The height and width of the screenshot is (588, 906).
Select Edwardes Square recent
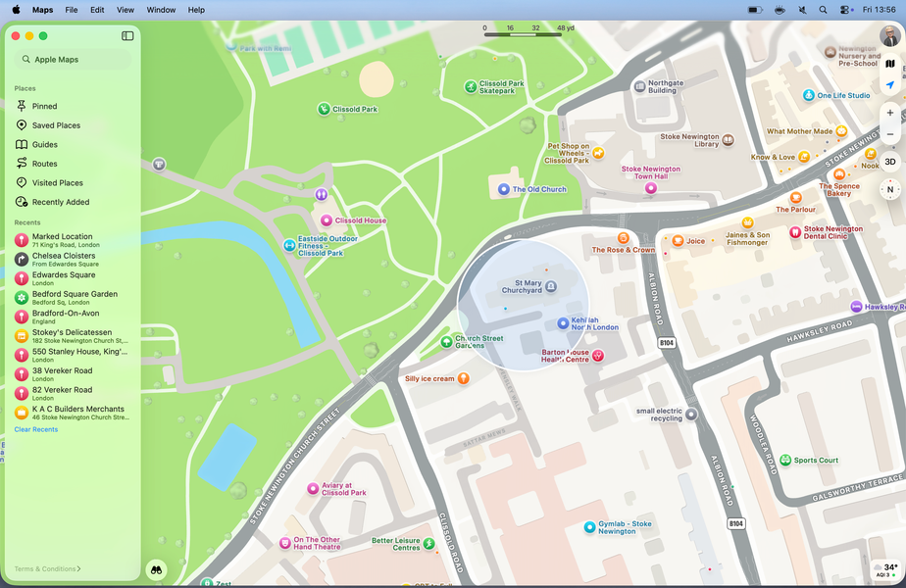[73, 278]
